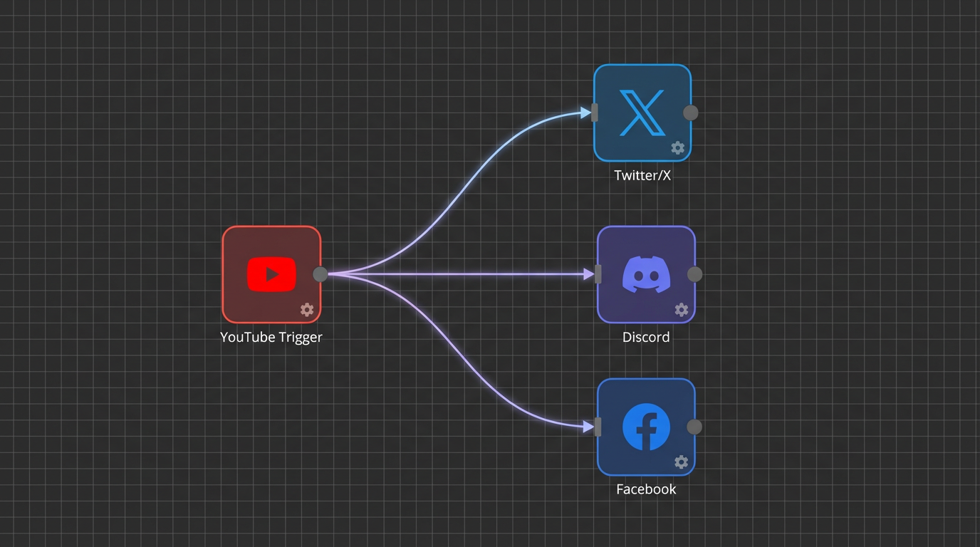Open the settings gear on the Twitter/X node
This screenshot has width=980, height=547.
click(x=677, y=148)
